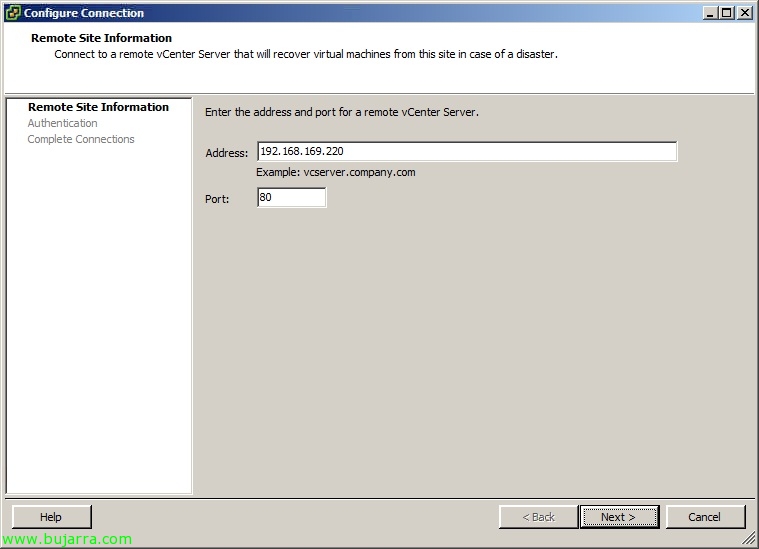Click the 'Port:' label

click(217, 199)
